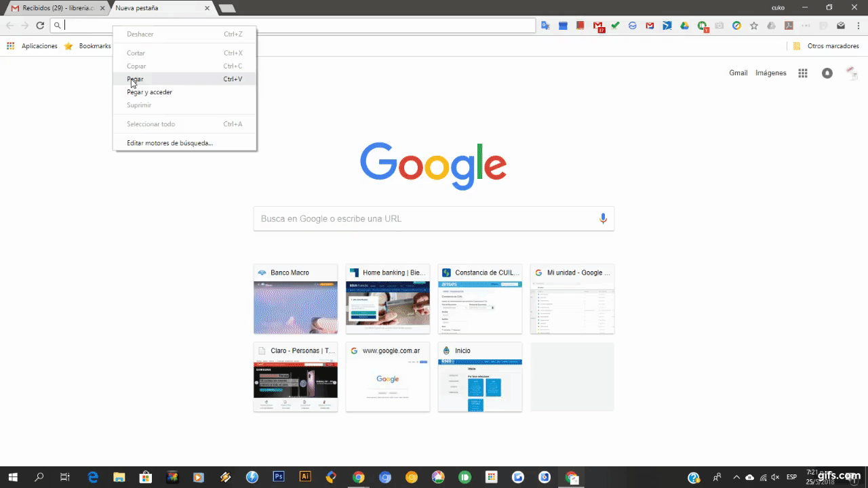Click the camera screenshot extension icon
This screenshot has height=488, width=868.
[719, 26]
